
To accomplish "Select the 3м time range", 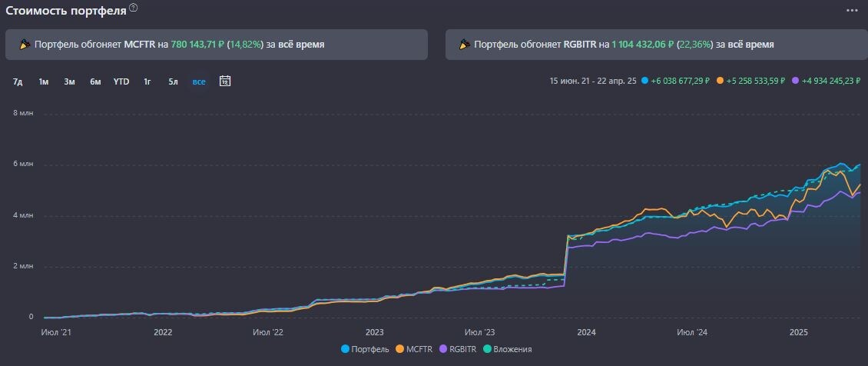I will pyautogui.click(x=69, y=82).
